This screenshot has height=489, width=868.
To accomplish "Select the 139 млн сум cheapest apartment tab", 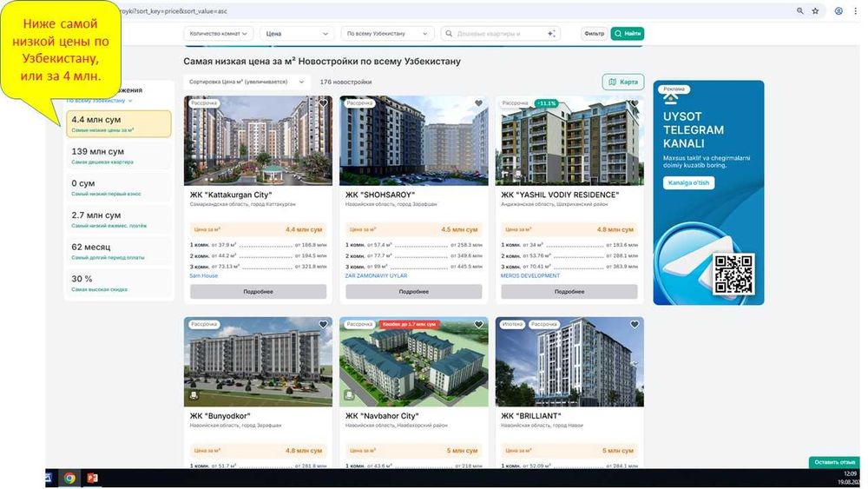I will coord(118,155).
